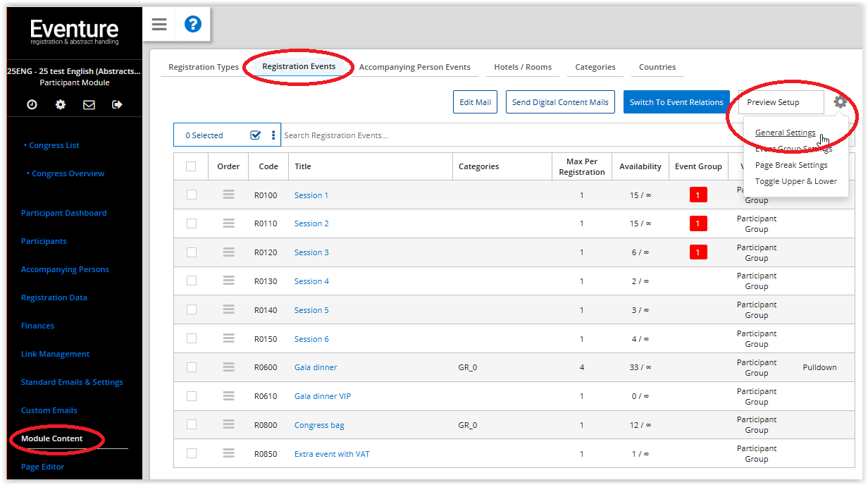Click the envelope mail icon in sidebar
Screen dimensions: 868x485
89,104
